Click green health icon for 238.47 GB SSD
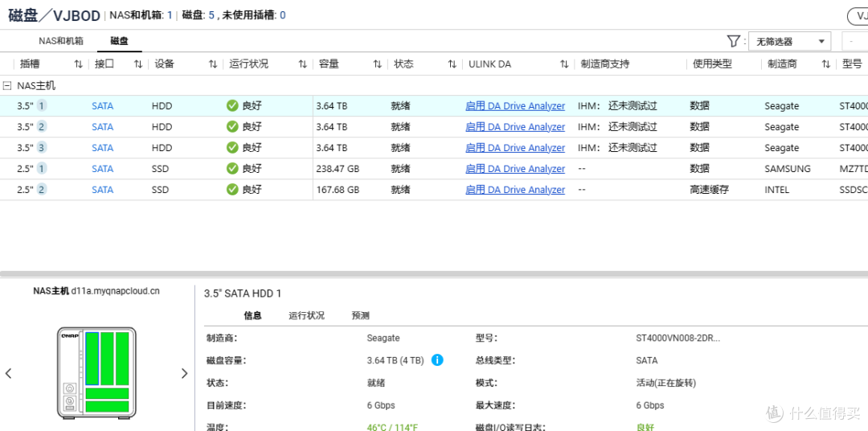The height and width of the screenshot is (431, 868). pyautogui.click(x=232, y=168)
